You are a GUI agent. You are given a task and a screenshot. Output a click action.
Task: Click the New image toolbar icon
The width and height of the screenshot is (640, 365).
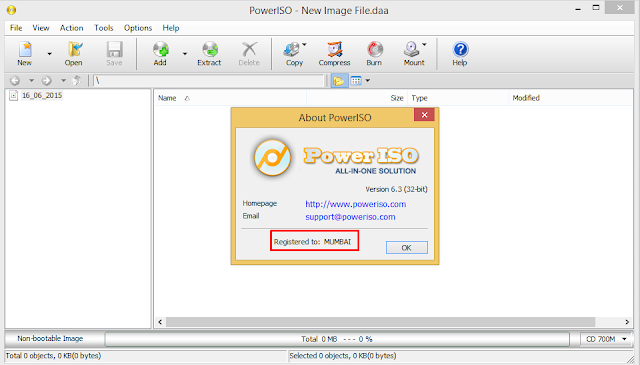(25, 53)
